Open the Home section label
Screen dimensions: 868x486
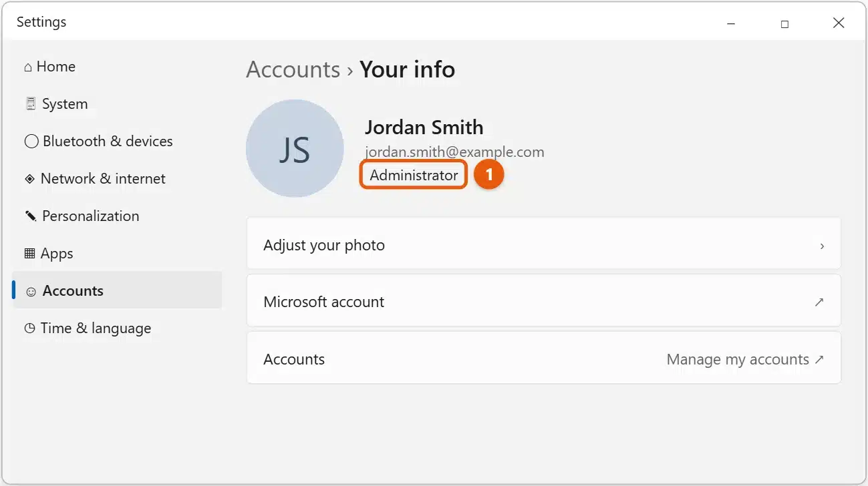(x=56, y=67)
